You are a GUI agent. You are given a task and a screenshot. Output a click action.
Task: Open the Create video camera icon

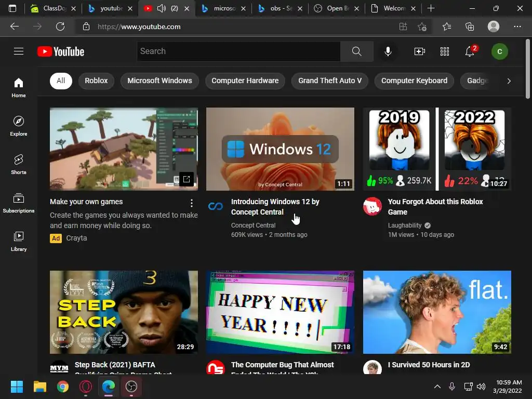[420, 51]
